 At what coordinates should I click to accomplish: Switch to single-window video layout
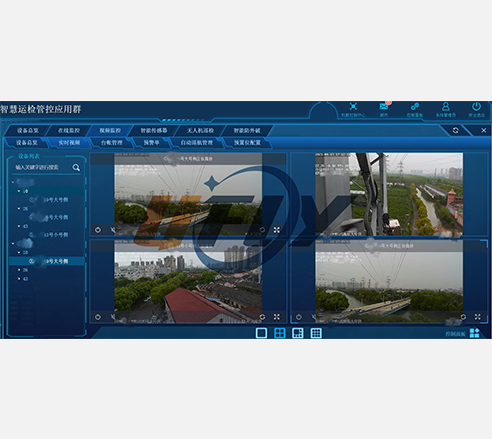pos(261,333)
